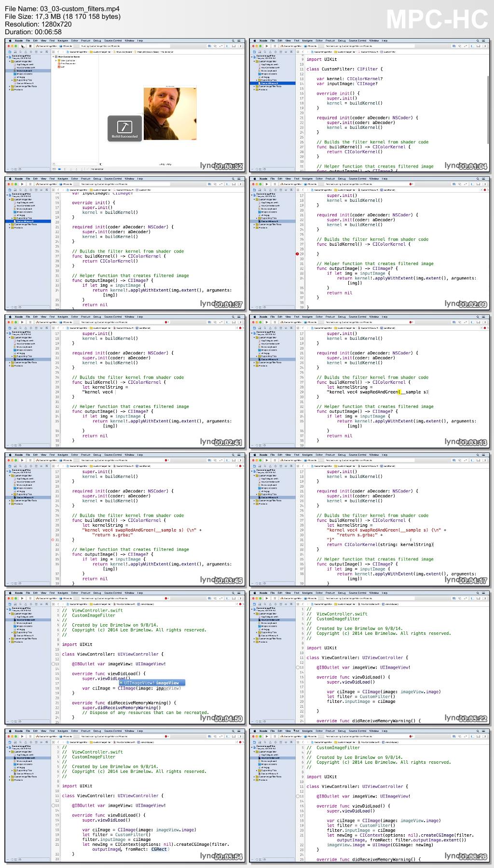This screenshot has height=868, width=494.
Task: Click 'imageView.image = UIImage(CGImage: newImg)' line
Action: click(x=382, y=845)
